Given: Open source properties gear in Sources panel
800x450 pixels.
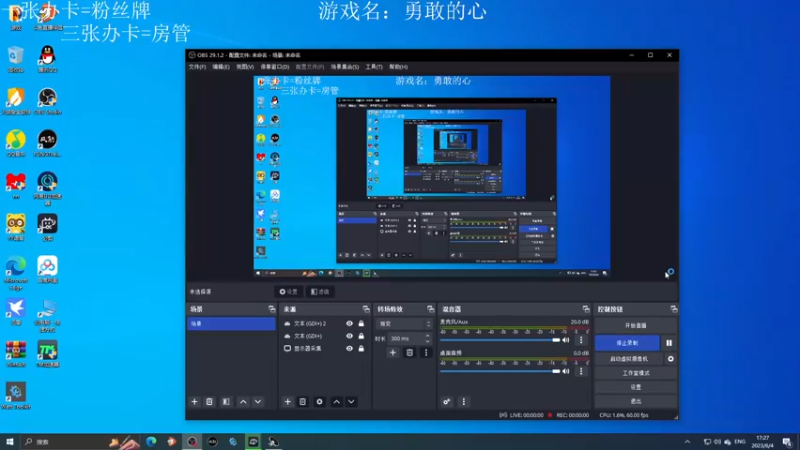Looking at the screenshot, I should pos(319,402).
